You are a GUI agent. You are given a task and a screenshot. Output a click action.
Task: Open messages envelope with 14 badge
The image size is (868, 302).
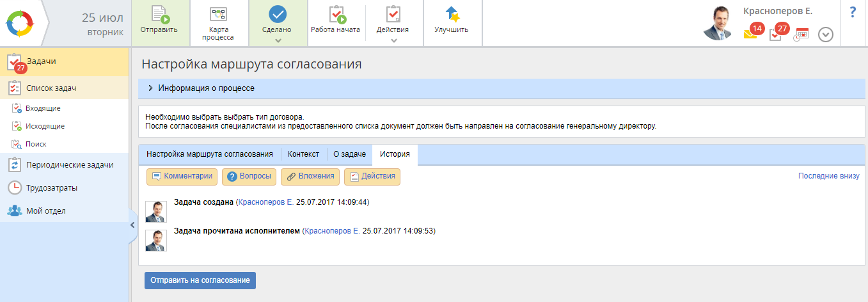pyautogui.click(x=750, y=35)
